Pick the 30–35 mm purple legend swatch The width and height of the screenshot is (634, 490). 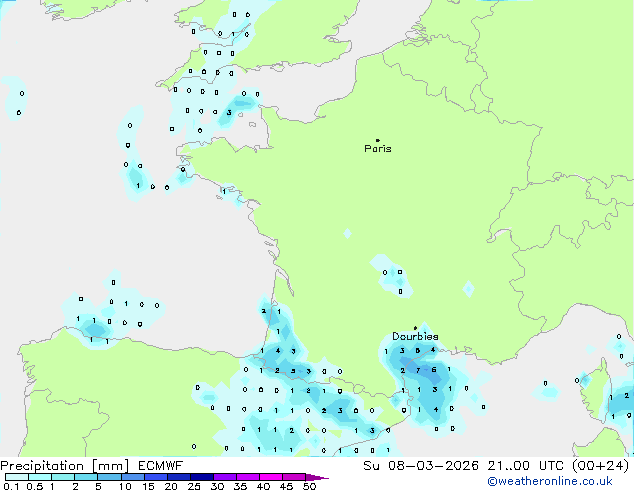(225, 477)
